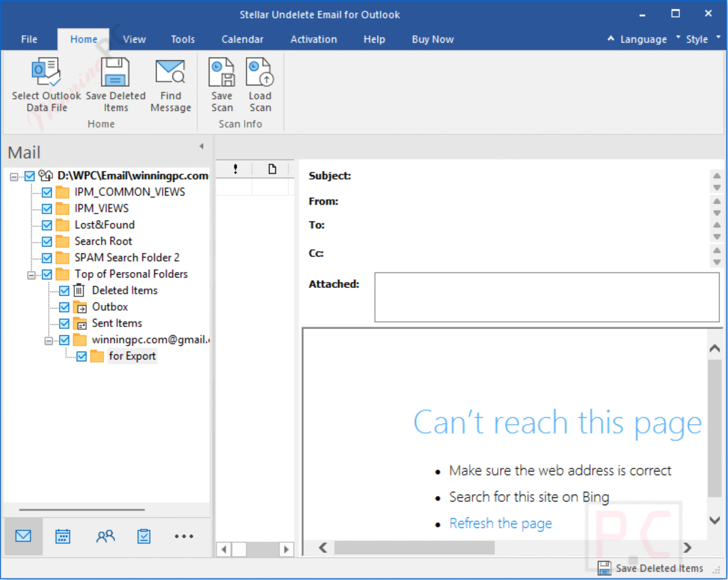Viewport: 728px width, 580px height.
Task: Click the Outbox folder icon
Action: pos(80,307)
